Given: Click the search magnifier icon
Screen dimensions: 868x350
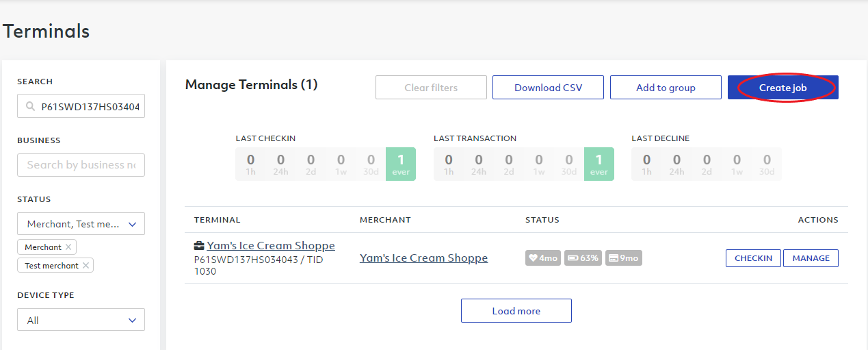Looking at the screenshot, I should point(30,107).
